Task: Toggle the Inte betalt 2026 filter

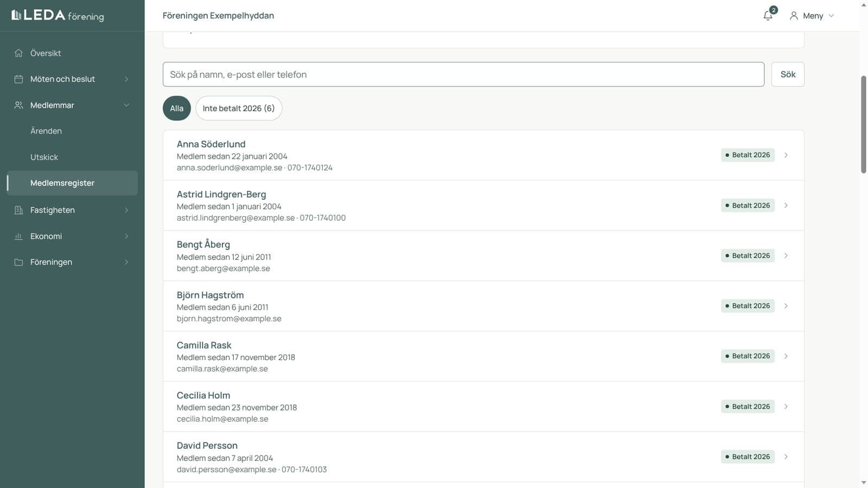Action: click(x=239, y=108)
